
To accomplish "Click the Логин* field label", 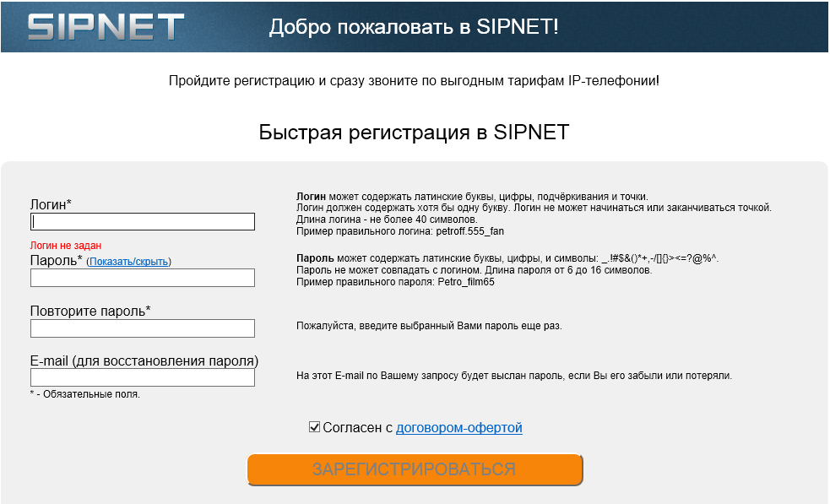I will point(51,204).
